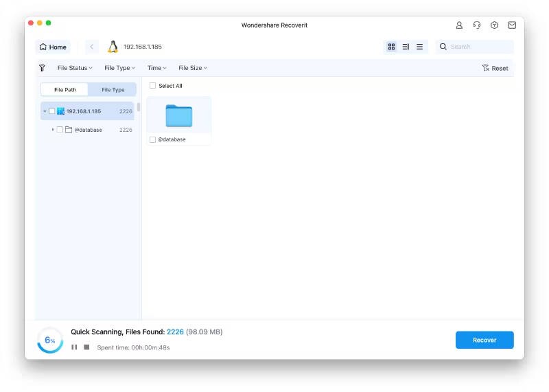Screen dimensions: 549x392
Task: Collapse the 192.168.1.185 tree node
Action: pyautogui.click(x=45, y=111)
